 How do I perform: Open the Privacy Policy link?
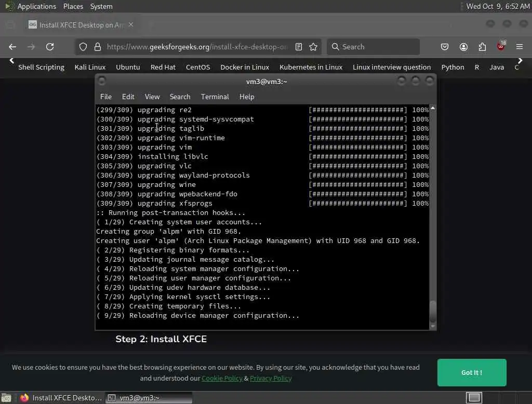click(x=271, y=378)
